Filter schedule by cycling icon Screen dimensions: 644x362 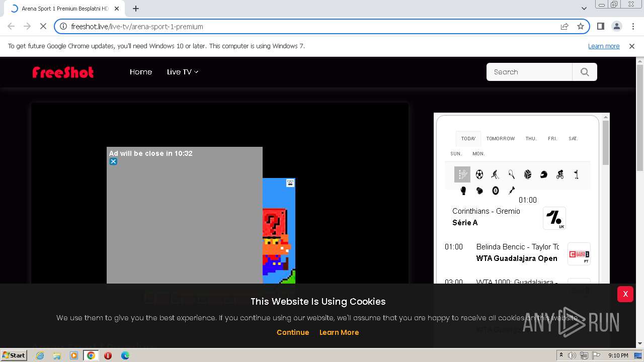(x=559, y=174)
